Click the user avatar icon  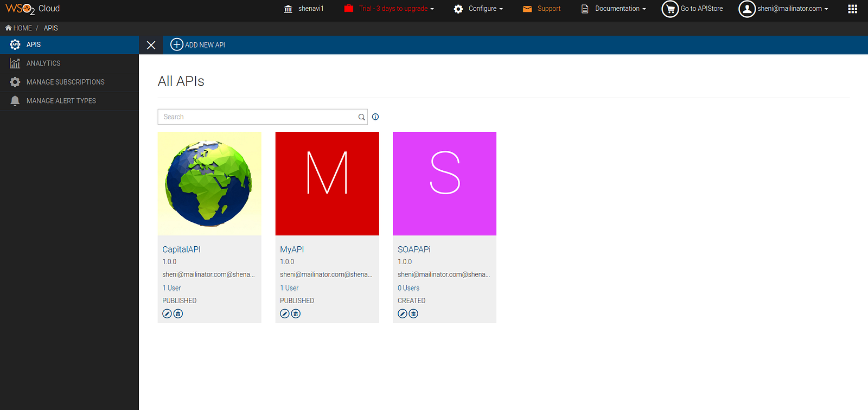(747, 9)
